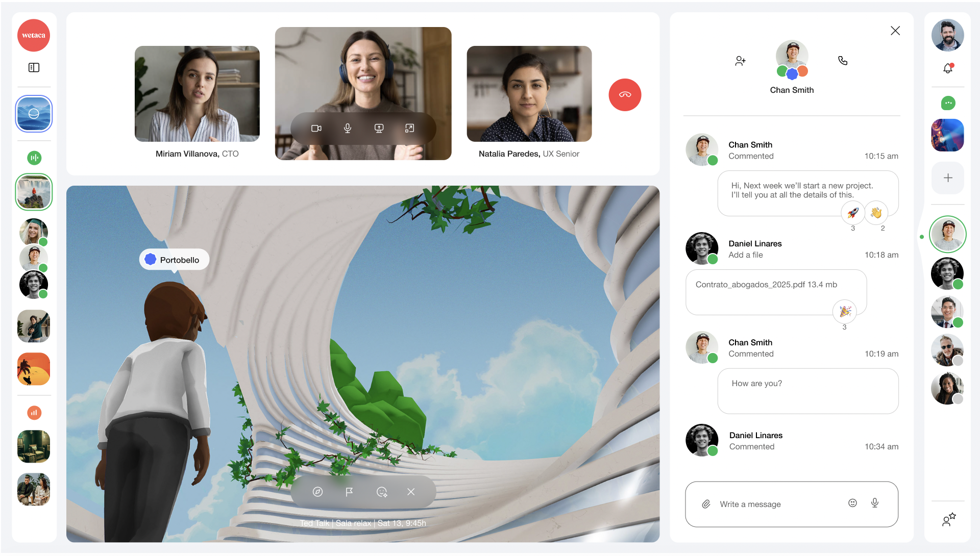Mute the microphone in video call controls
The height and width of the screenshot is (556, 980).
[x=348, y=129]
